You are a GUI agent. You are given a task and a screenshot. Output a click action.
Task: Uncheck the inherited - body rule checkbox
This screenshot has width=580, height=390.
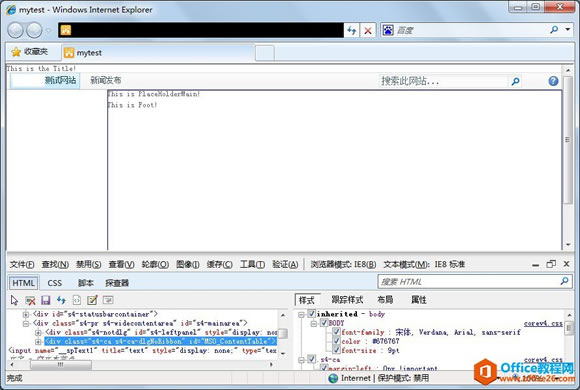[311, 314]
